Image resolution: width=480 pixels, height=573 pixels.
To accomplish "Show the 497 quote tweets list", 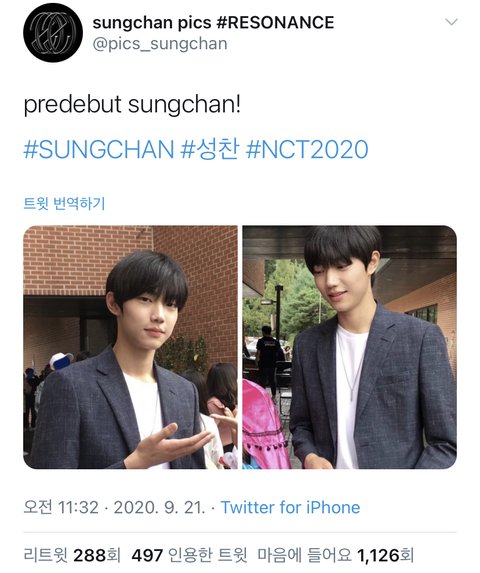I will (189, 556).
